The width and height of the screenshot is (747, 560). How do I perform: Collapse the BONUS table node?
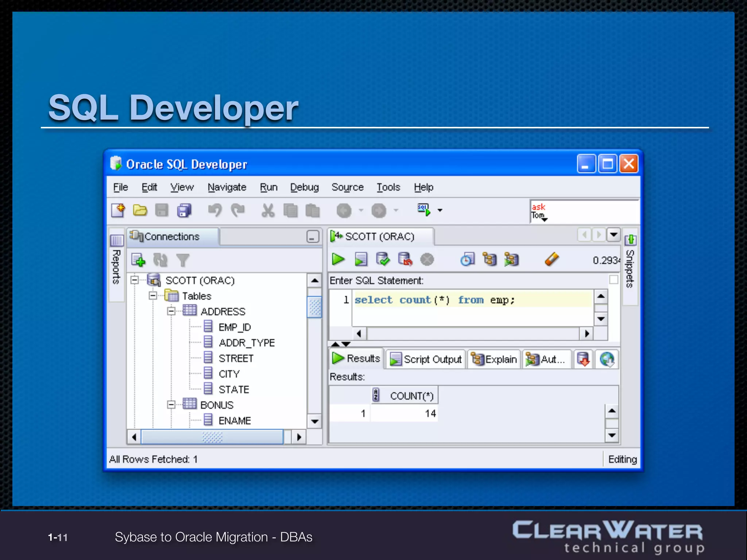[x=171, y=405]
